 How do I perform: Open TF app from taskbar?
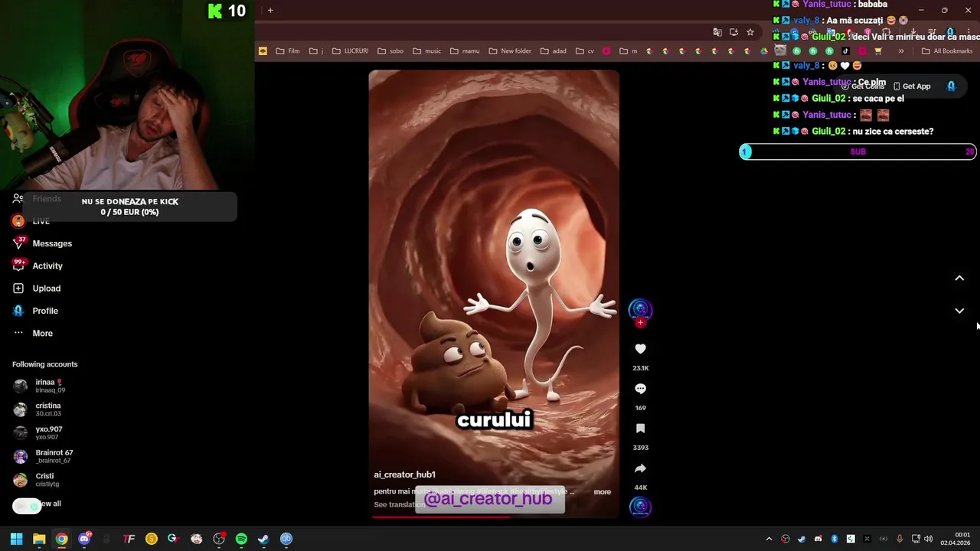(x=129, y=539)
